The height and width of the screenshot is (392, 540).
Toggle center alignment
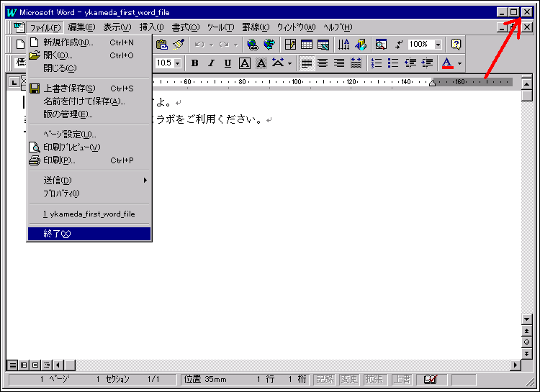(323, 63)
